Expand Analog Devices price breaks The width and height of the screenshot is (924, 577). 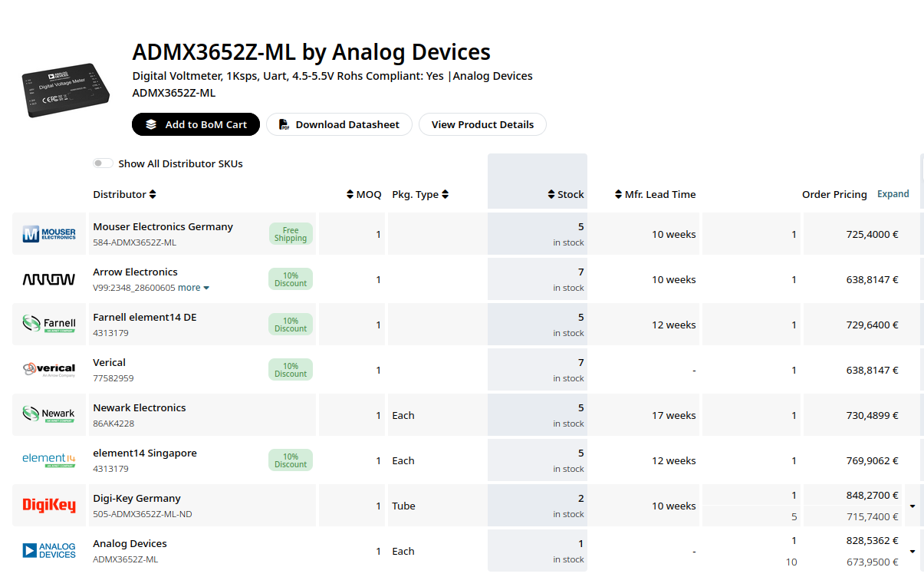point(912,552)
